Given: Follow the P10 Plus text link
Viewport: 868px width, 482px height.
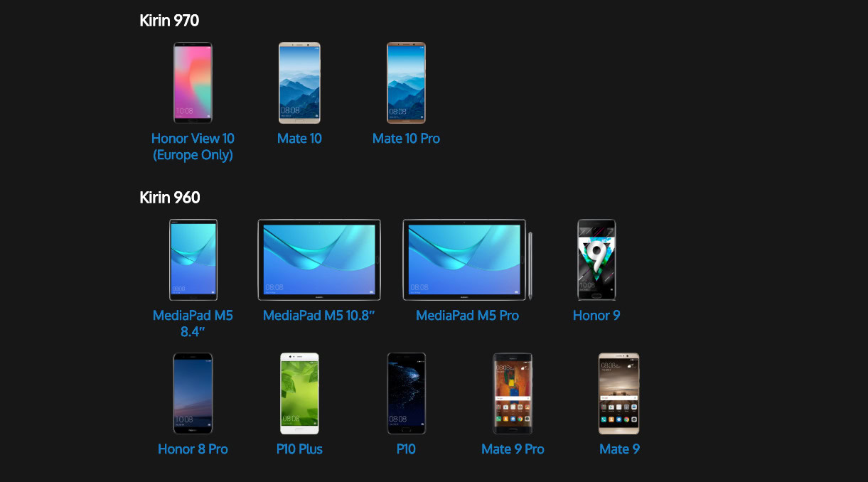Looking at the screenshot, I should (x=299, y=449).
